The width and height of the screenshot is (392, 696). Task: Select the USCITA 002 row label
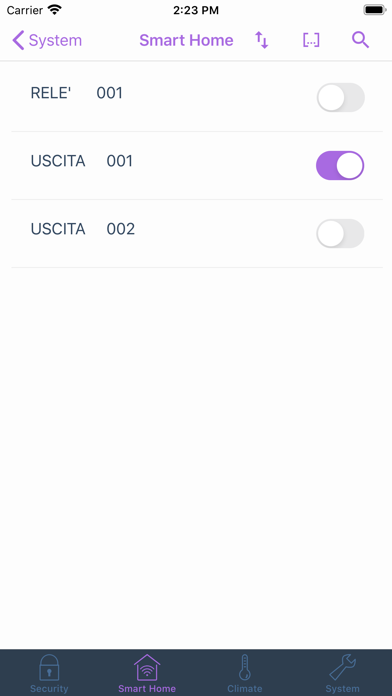pyautogui.click(x=83, y=229)
